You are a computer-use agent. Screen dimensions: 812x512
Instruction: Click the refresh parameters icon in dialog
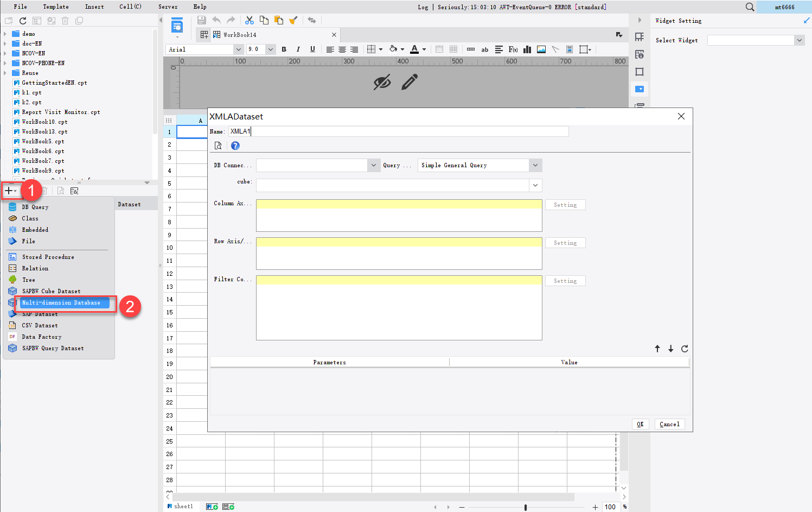point(685,349)
